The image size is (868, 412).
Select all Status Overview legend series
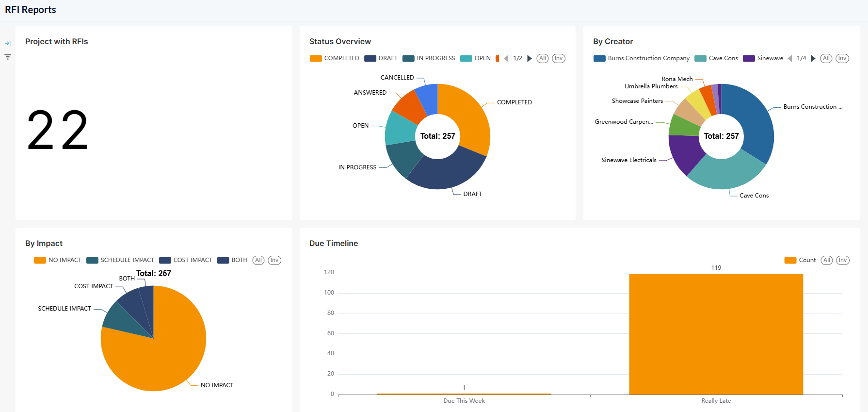[543, 58]
